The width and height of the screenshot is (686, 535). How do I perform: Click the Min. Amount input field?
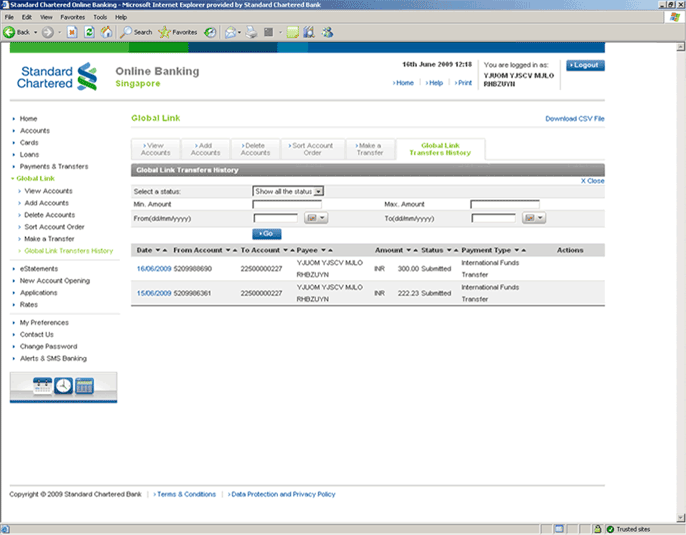click(x=287, y=204)
